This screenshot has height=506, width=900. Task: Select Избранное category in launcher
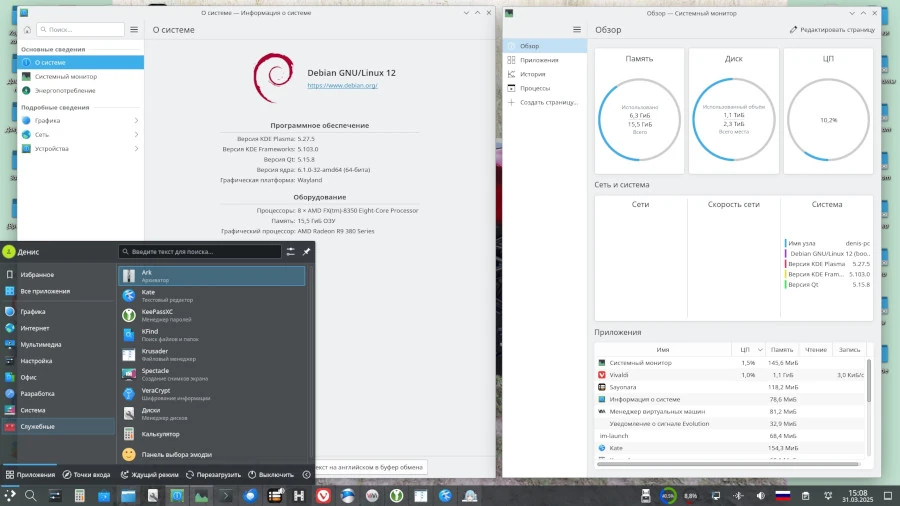point(57,275)
